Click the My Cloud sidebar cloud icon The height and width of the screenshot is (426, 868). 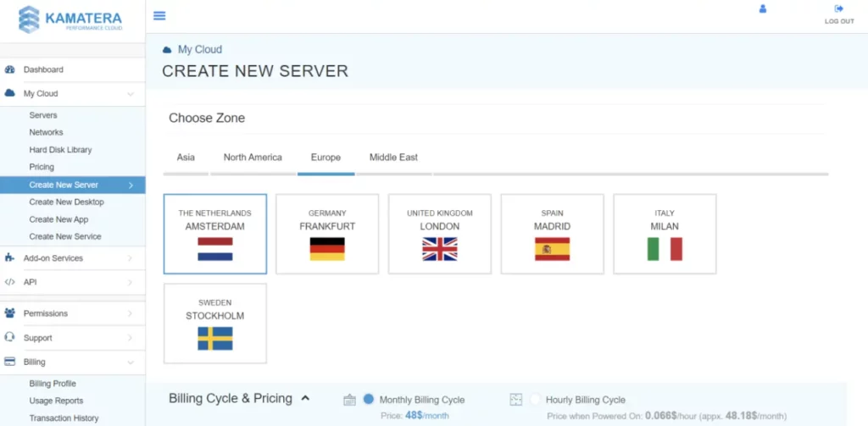pos(9,93)
